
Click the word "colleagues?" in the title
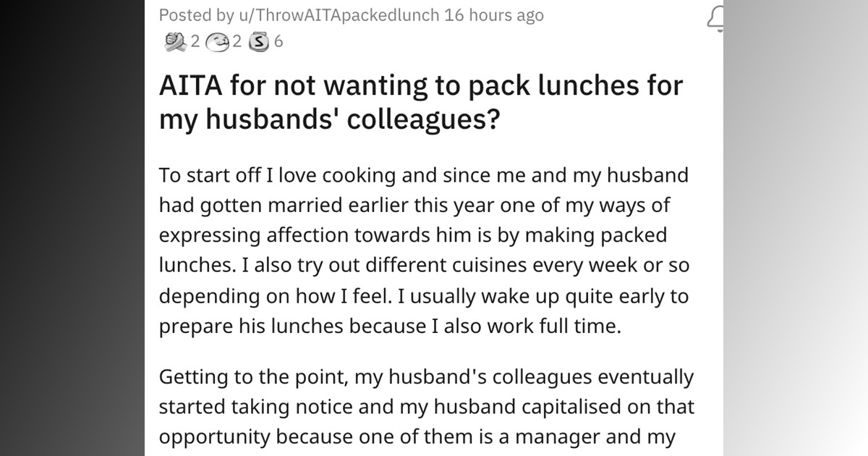423,118
